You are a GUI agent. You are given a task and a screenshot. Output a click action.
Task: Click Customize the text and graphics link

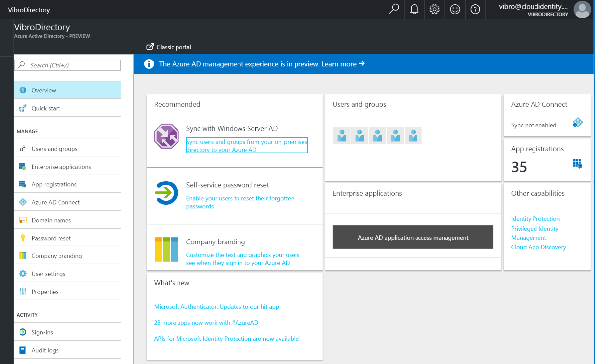tap(243, 259)
